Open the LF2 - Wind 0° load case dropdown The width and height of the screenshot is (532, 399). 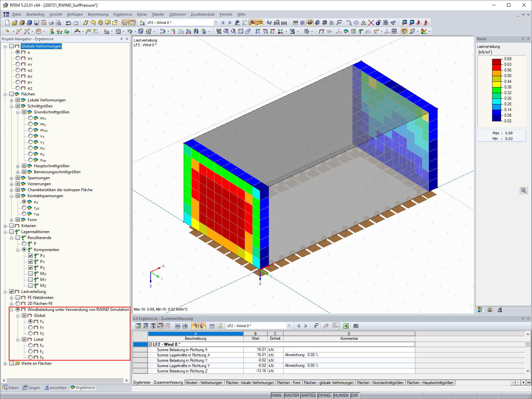click(215, 23)
